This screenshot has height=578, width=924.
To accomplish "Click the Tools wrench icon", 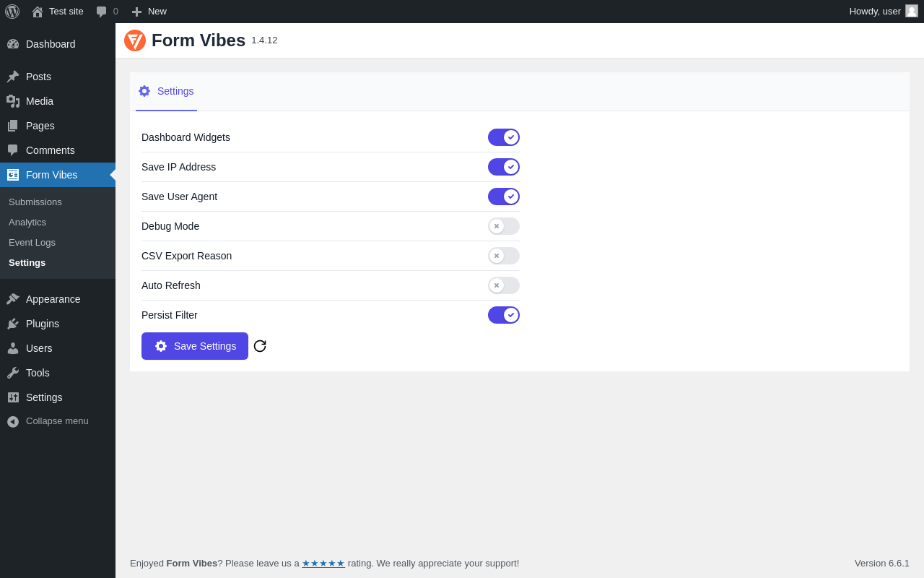I will pos(13,373).
